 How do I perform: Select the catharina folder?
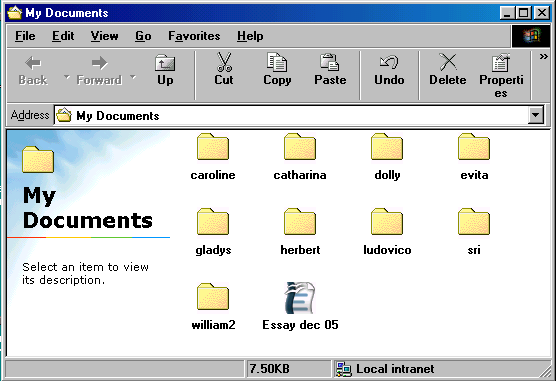click(300, 157)
